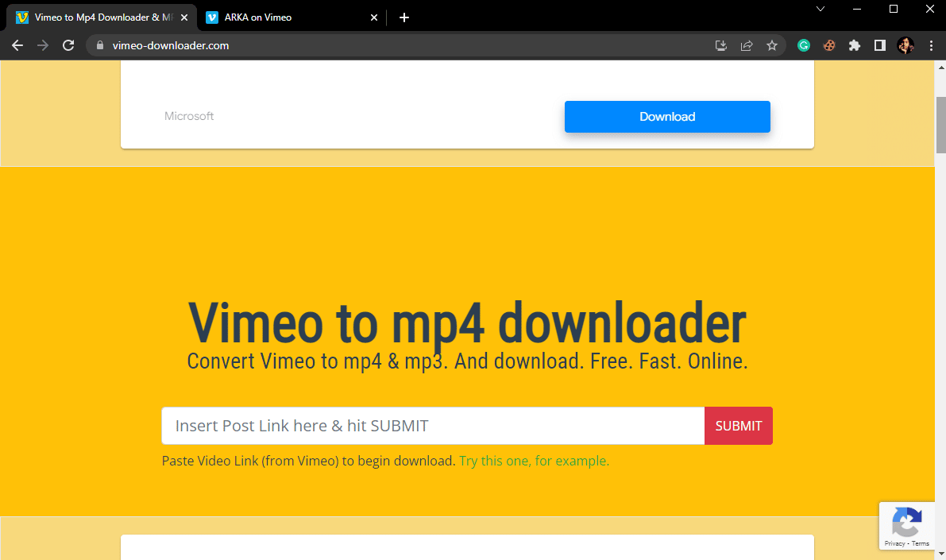Open the profile avatar menu
946x560 pixels.
point(905,45)
